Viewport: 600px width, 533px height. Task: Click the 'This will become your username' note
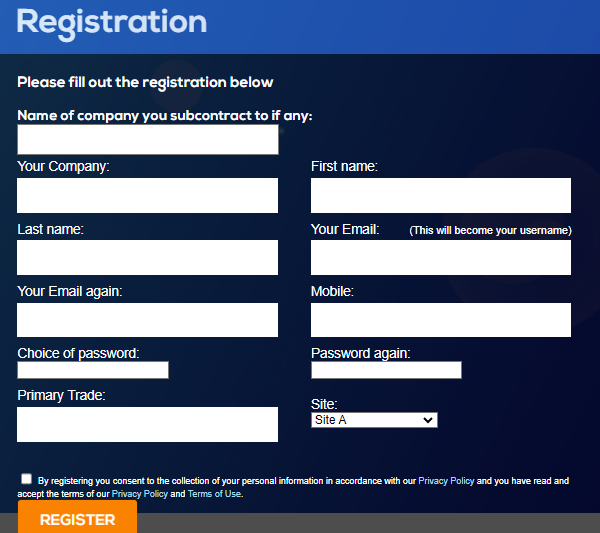point(490,230)
